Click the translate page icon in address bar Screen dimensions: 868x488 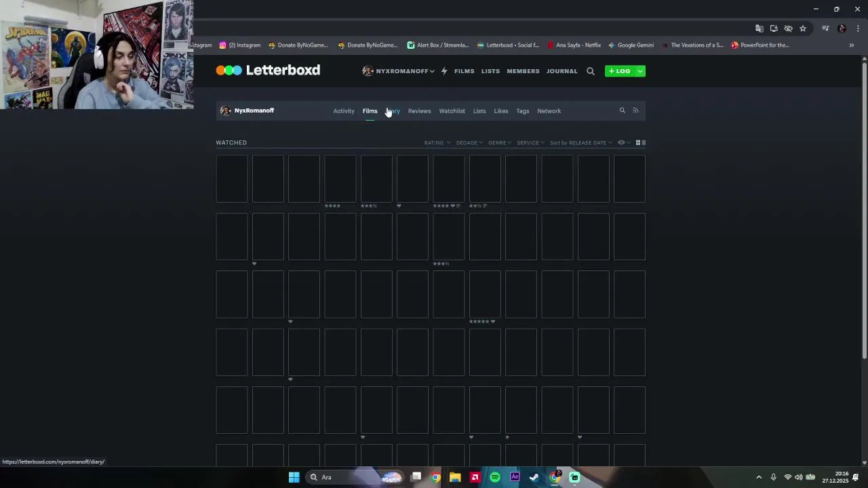pos(759,28)
